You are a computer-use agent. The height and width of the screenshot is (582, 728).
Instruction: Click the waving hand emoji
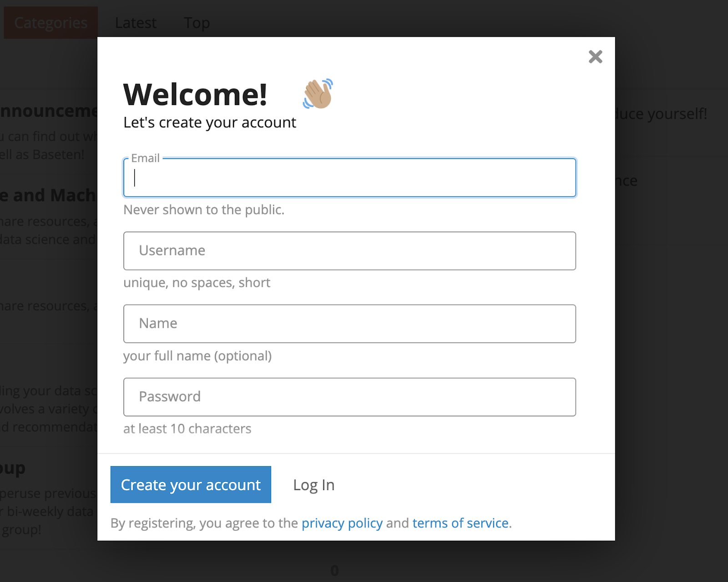318,94
